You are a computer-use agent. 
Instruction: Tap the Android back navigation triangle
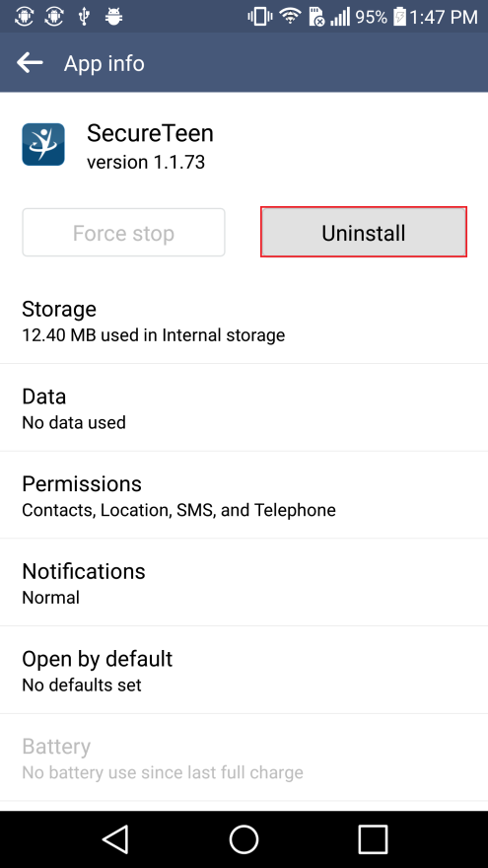click(115, 839)
